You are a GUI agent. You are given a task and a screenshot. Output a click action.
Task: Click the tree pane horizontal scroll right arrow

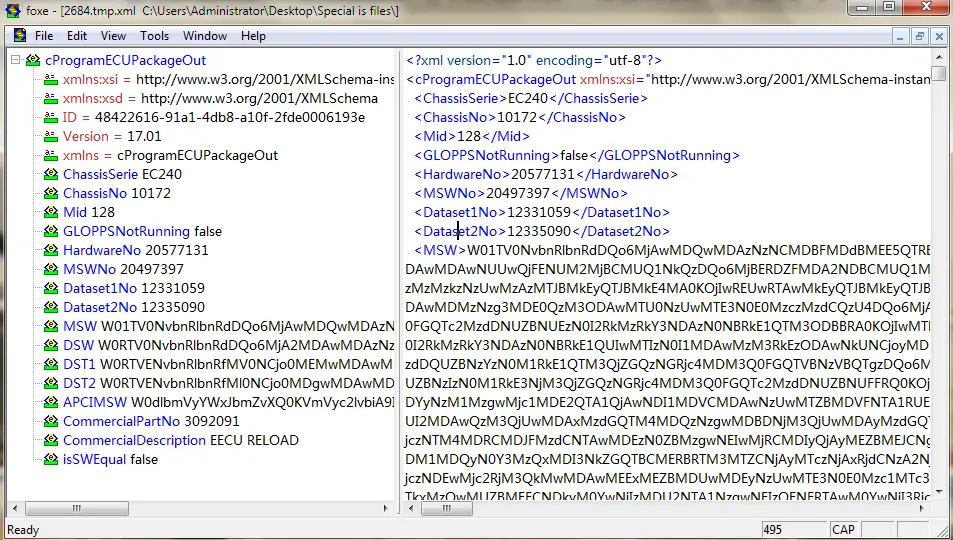pyautogui.click(x=385, y=508)
